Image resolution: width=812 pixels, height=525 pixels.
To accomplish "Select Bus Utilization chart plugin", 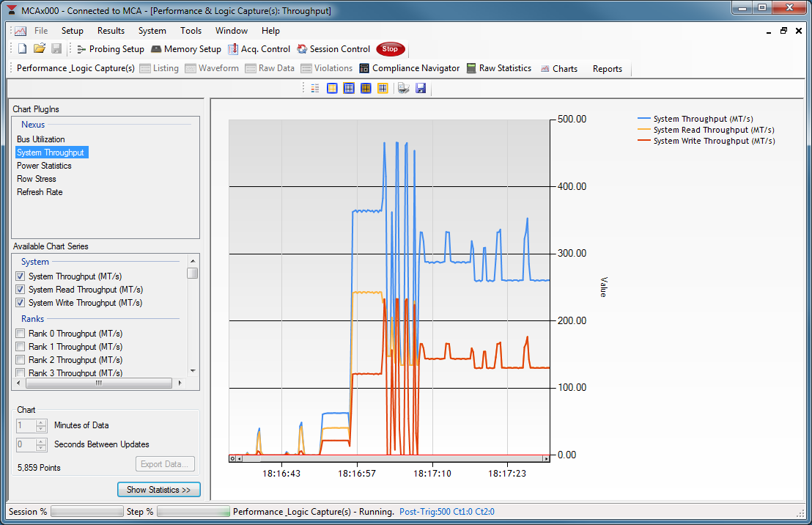I will point(41,139).
